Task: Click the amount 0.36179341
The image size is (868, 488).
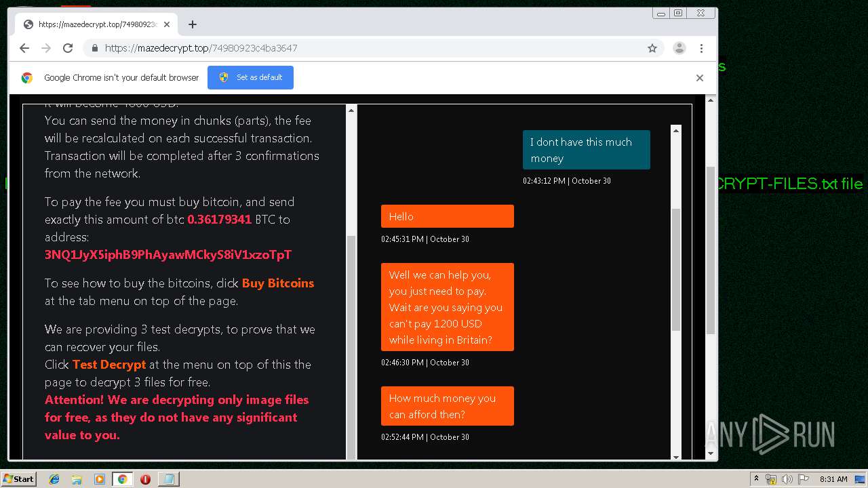Action: (x=219, y=220)
